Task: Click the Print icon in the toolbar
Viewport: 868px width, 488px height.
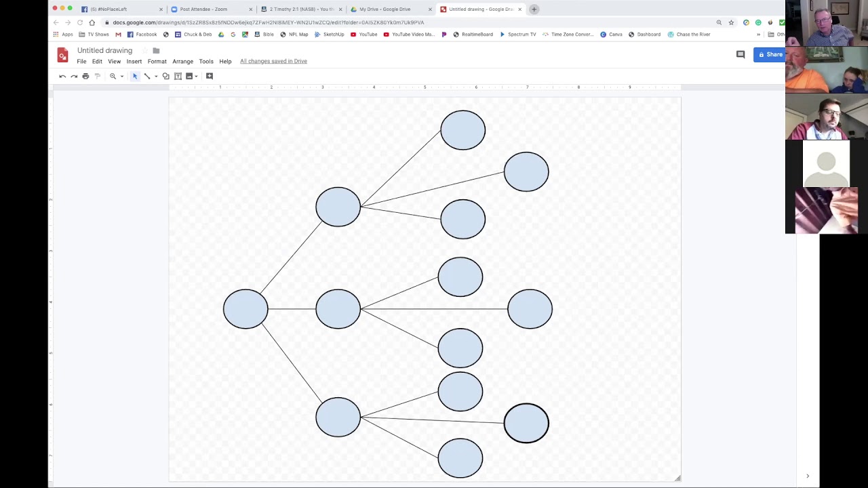Action: [x=85, y=76]
